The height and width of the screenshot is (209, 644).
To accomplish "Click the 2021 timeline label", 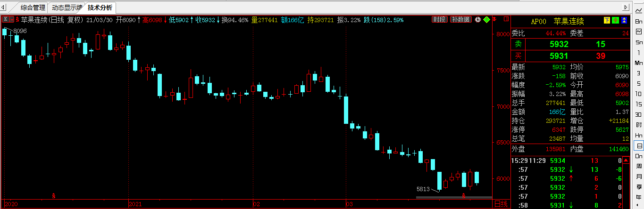I will click(135, 204).
